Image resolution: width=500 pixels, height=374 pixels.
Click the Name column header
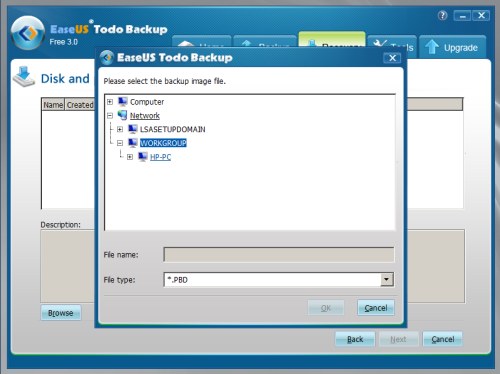(x=53, y=105)
